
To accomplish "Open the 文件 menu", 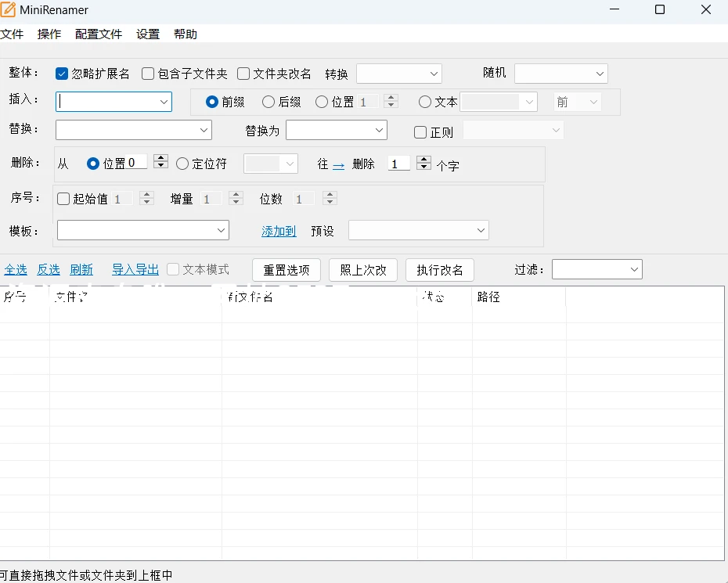I will (13, 34).
